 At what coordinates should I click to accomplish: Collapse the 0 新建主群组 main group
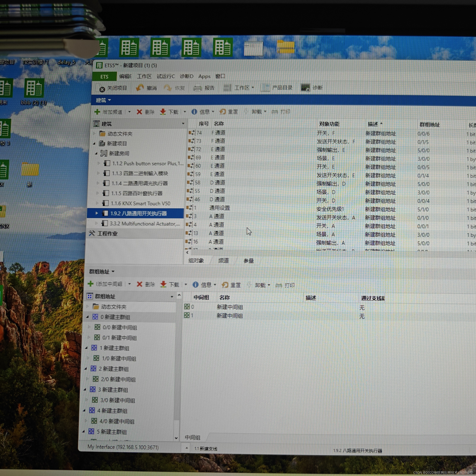pos(87,317)
